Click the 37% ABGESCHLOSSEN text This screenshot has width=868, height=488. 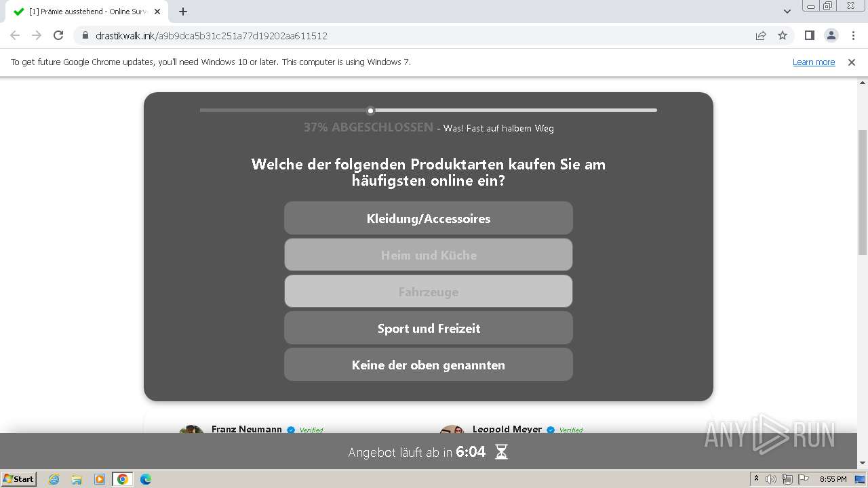tap(368, 127)
